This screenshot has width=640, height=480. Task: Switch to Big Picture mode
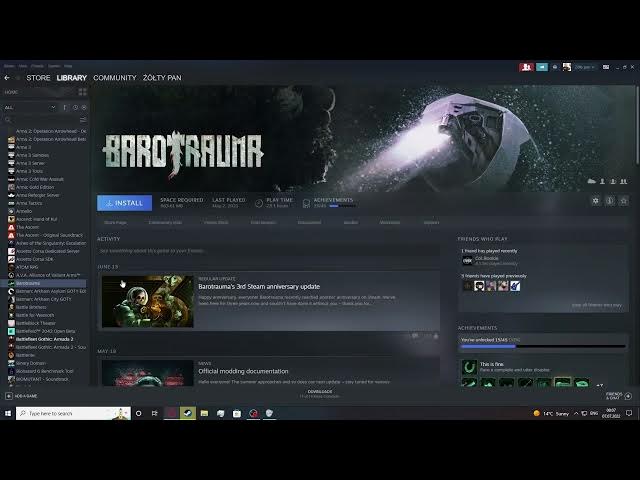[606, 67]
